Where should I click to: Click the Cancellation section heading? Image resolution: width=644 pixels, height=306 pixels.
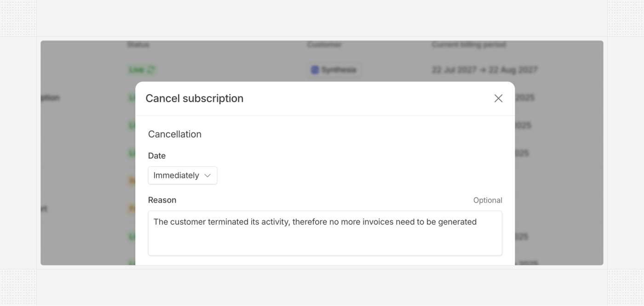[x=175, y=134]
